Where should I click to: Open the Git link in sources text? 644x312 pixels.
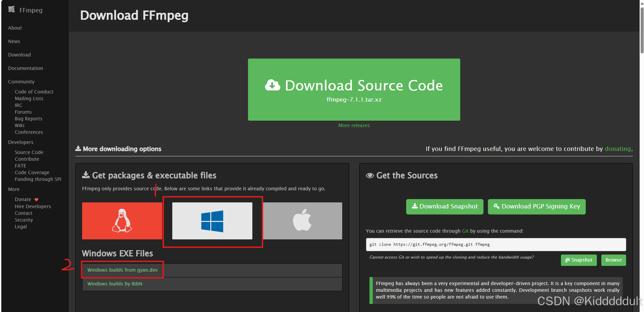pos(465,231)
